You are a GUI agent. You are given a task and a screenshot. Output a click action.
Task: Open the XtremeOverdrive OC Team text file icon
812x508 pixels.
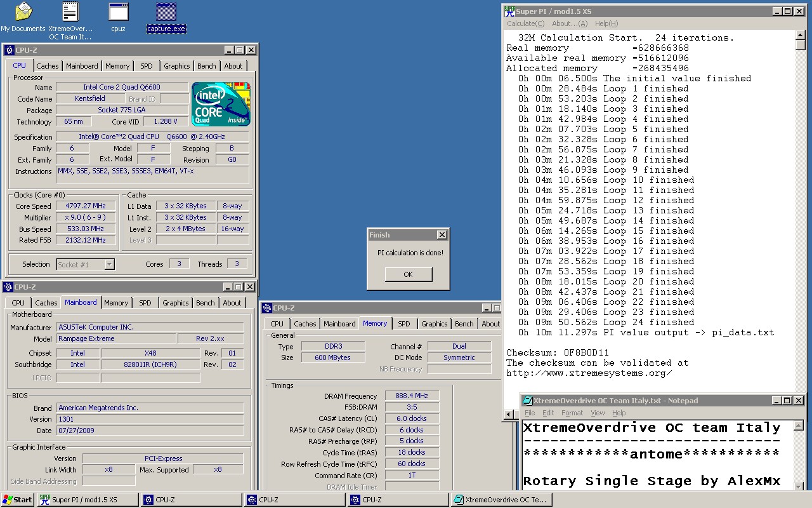coord(70,21)
